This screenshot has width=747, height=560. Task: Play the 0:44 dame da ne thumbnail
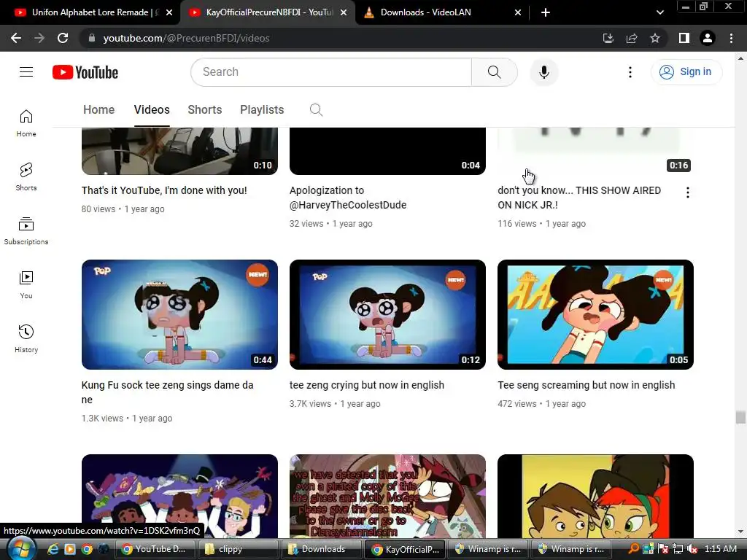[x=179, y=314]
